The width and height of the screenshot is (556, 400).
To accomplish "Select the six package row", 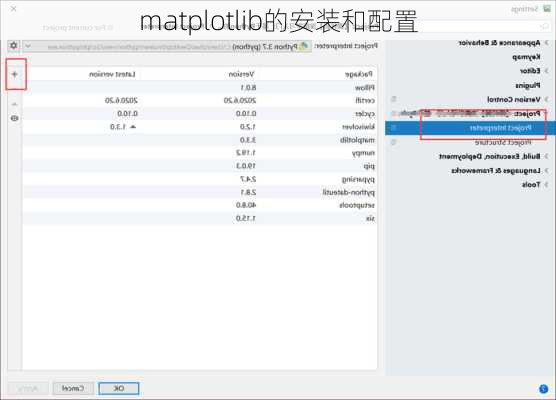I will [199, 218].
